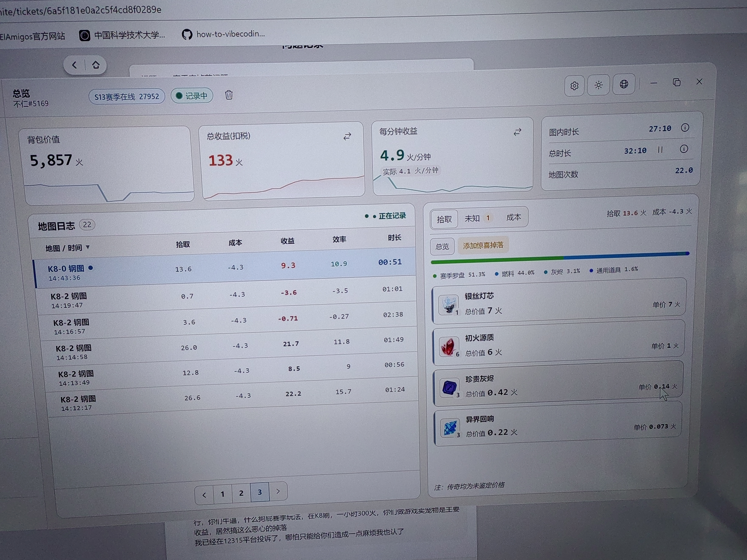747x560 pixels.
Task: Click the 地图日志 count badge 22
Action: point(87,224)
